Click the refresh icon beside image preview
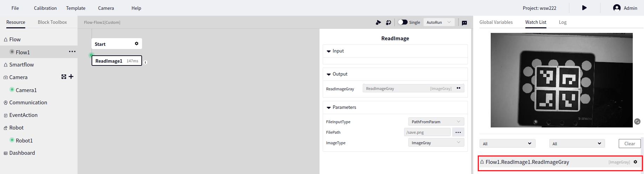Viewport: 644px width, 174px height. [x=637, y=121]
